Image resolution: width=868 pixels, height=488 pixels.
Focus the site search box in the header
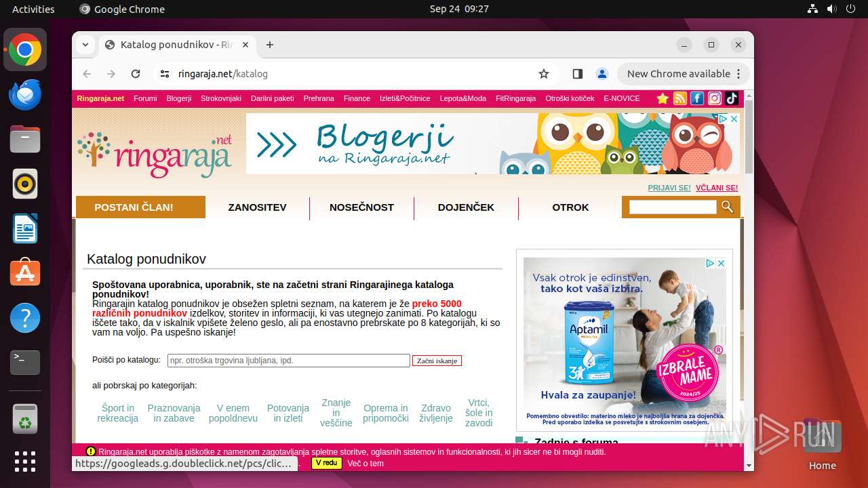(673, 207)
